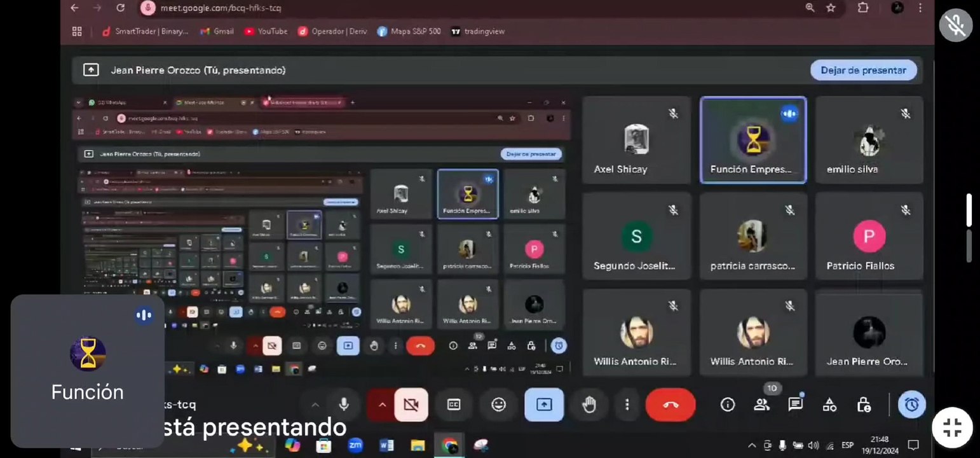
Task: Open the Mapa S&P 500 bookmark
Action: click(x=409, y=31)
